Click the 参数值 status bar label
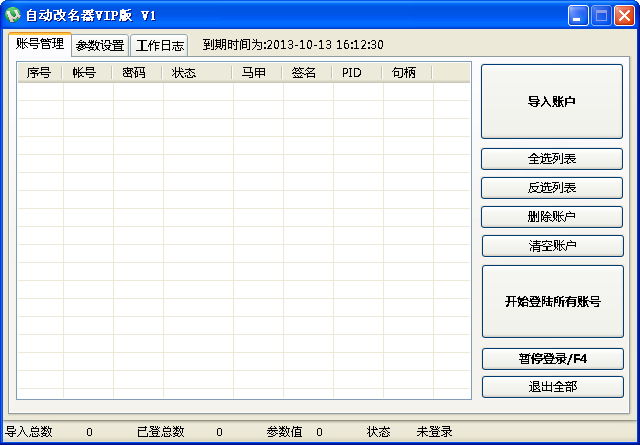 284,432
